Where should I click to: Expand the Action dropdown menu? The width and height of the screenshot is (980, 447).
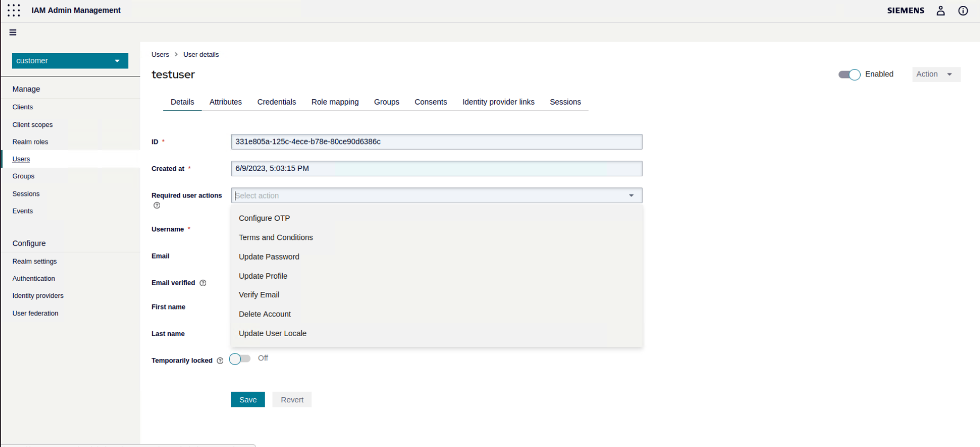[x=935, y=74]
